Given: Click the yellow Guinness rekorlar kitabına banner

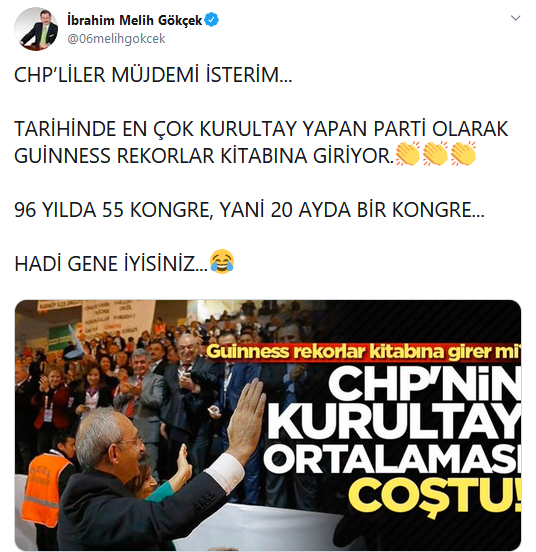Looking at the screenshot, I should pos(363,352).
